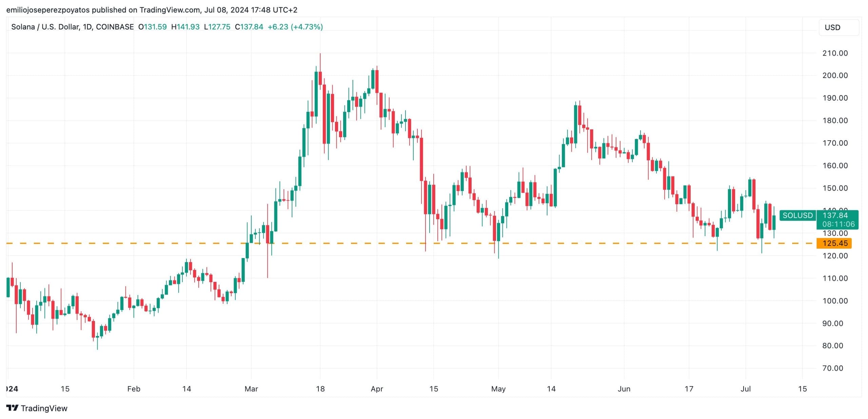Click the 180.00 price scale label
The width and height of the screenshot is (868, 419).
tap(835, 121)
